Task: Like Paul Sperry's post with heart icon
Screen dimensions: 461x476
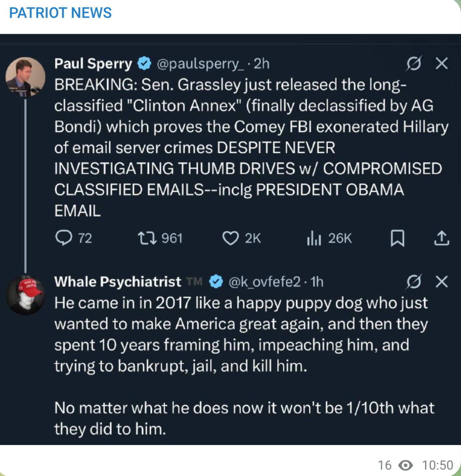Action: (230, 238)
